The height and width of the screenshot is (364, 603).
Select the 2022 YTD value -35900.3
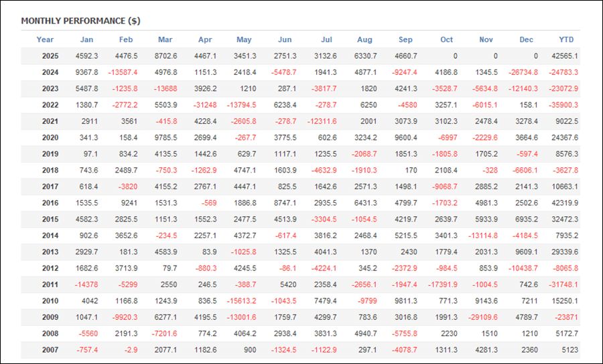click(x=563, y=105)
